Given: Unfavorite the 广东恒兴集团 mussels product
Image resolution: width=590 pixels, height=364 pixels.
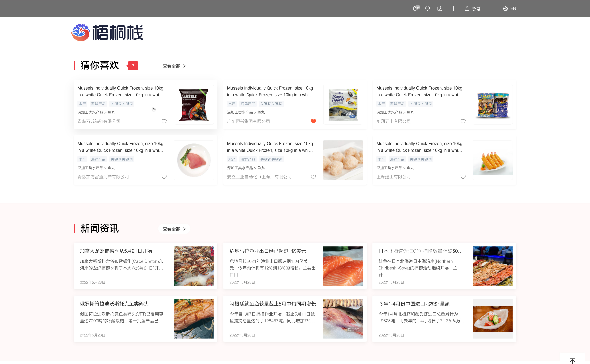Looking at the screenshot, I should pyautogui.click(x=313, y=121).
